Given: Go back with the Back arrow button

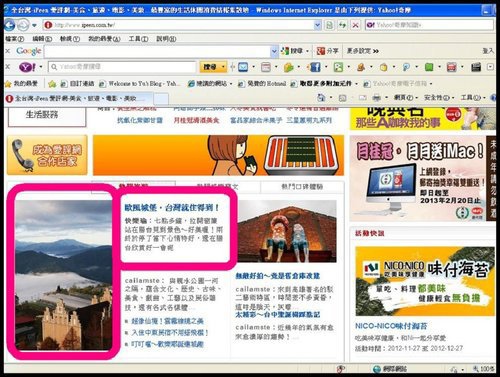Looking at the screenshot, I should point(10,25).
